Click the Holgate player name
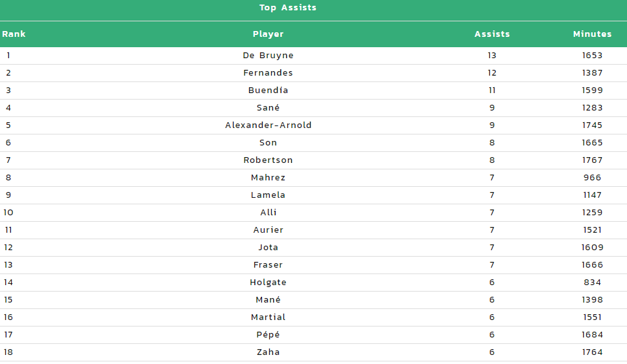Screen dimensions: 627x364 tap(268, 282)
